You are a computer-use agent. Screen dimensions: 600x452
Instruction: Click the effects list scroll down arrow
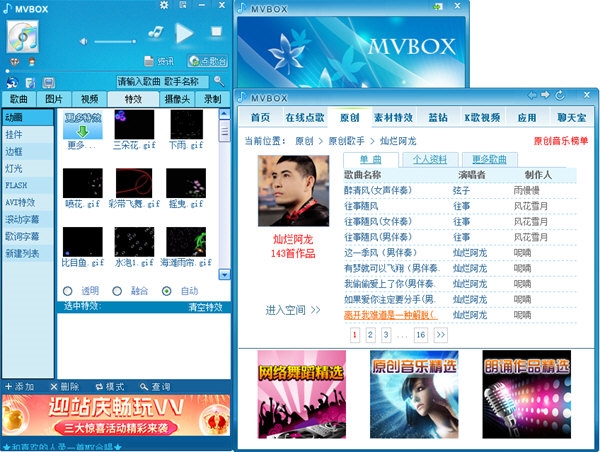click(224, 274)
